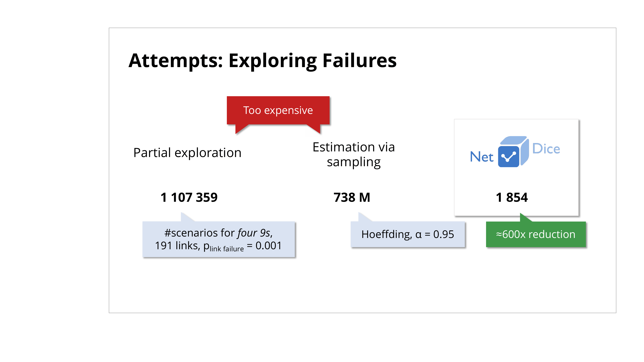Screen dimensions: 644x362
Task: Select the '738 M' figure
Action: [352, 197]
